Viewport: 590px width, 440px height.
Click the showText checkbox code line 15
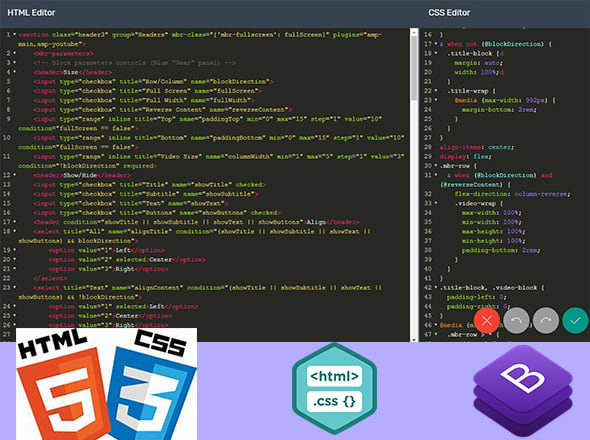click(131, 203)
